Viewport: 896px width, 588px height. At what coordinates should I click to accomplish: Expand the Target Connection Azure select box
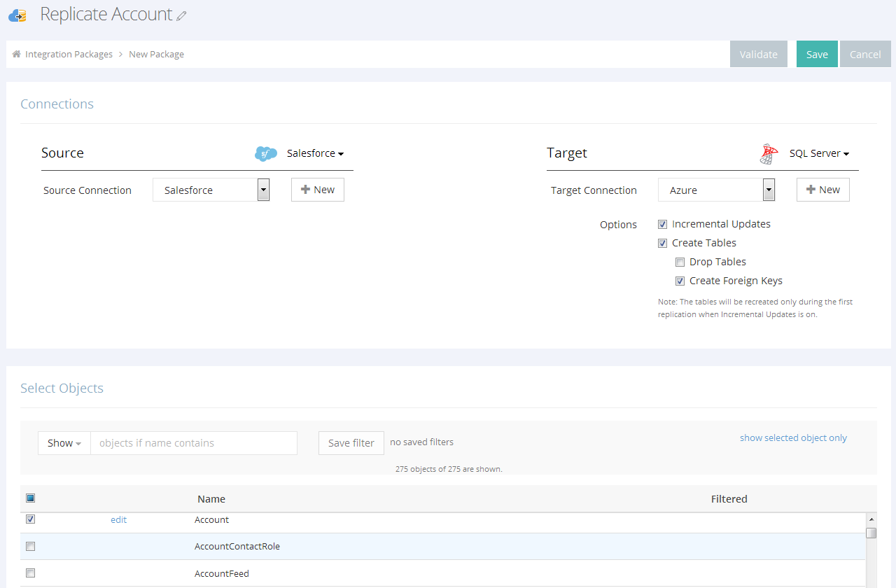pos(717,190)
